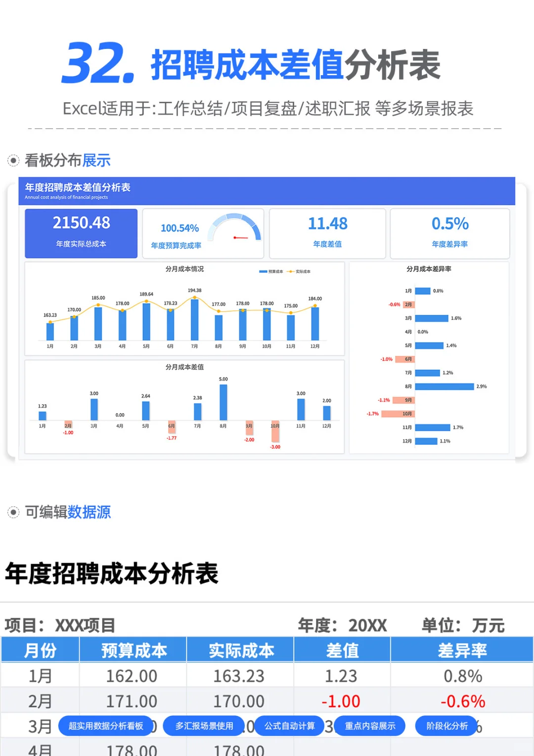534x756 pixels.
Task: Click the dashed circle icon beside 看板分布
Action: pos(14,159)
